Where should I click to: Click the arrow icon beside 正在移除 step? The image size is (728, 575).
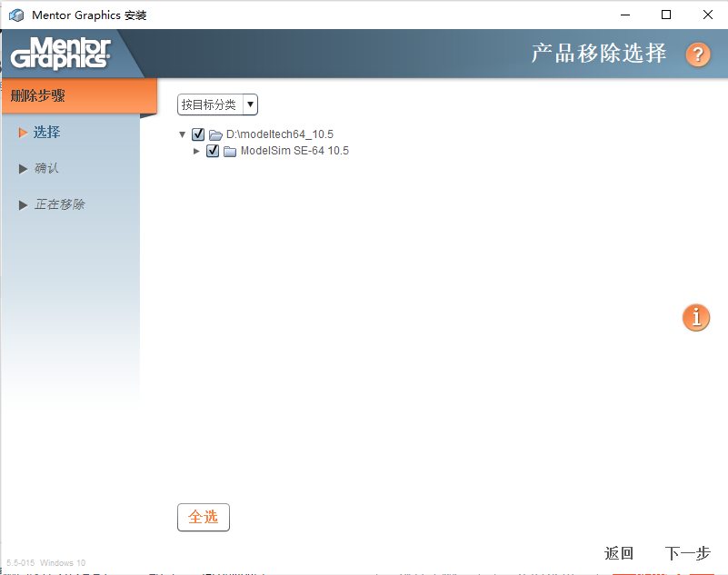23,204
